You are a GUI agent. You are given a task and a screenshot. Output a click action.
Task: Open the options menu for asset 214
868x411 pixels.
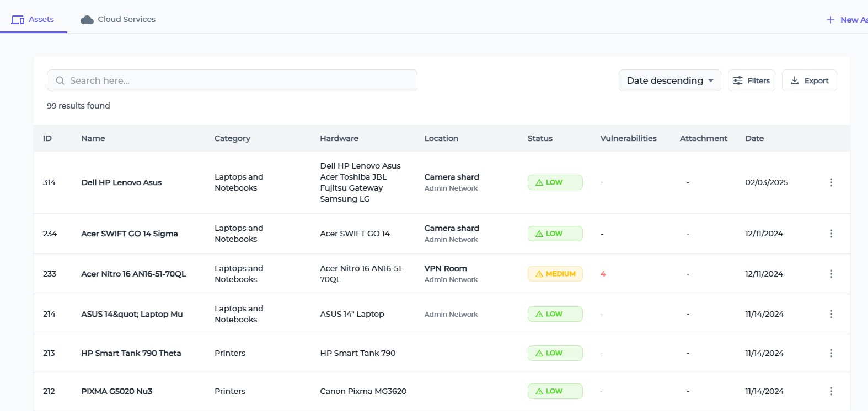831,314
